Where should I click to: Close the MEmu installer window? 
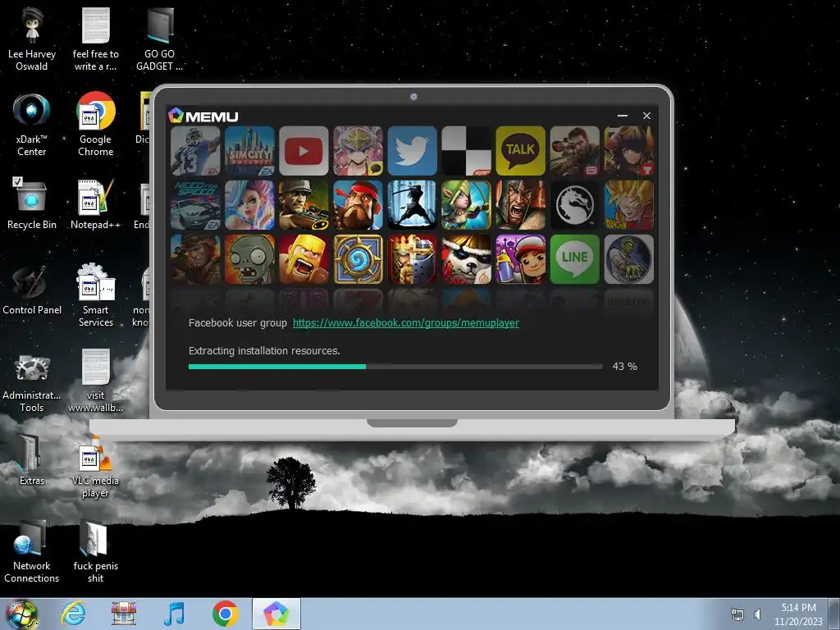coord(646,116)
